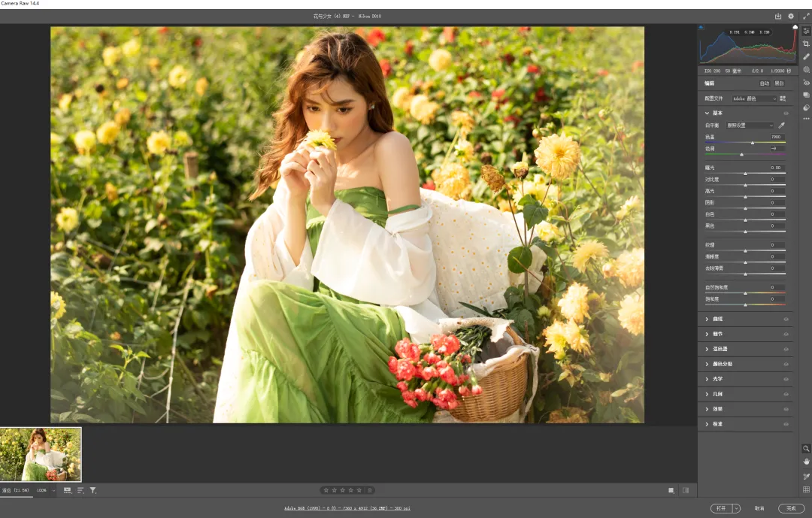Toggle visibility eye of 校准 panel
This screenshot has height=518, width=812.
pyautogui.click(x=786, y=424)
